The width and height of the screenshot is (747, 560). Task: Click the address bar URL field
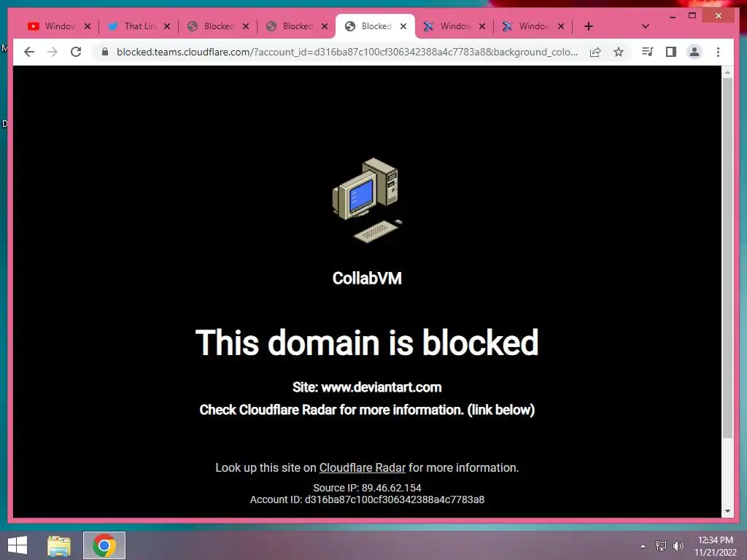pos(347,52)
